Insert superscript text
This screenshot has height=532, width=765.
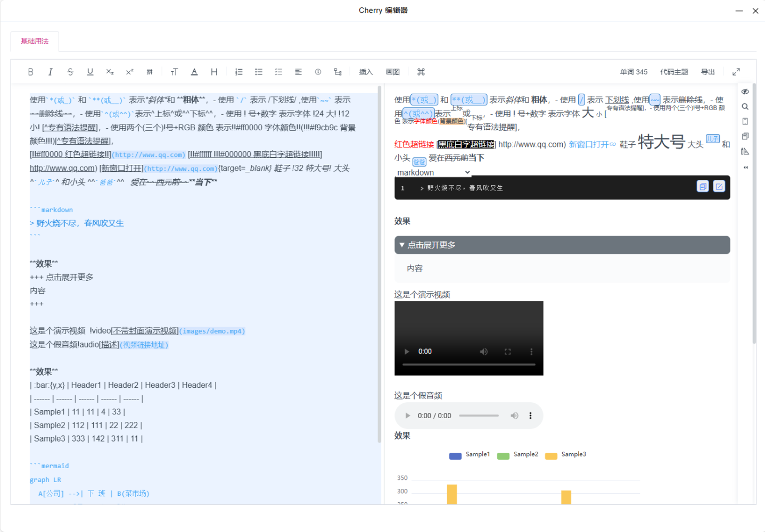pyautogui.click(x=129, y=71)
